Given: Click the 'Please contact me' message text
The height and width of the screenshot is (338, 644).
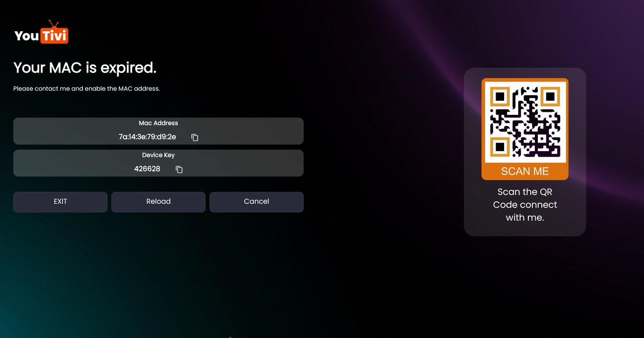Looking at the screenshot, I should tap(87, 89).
